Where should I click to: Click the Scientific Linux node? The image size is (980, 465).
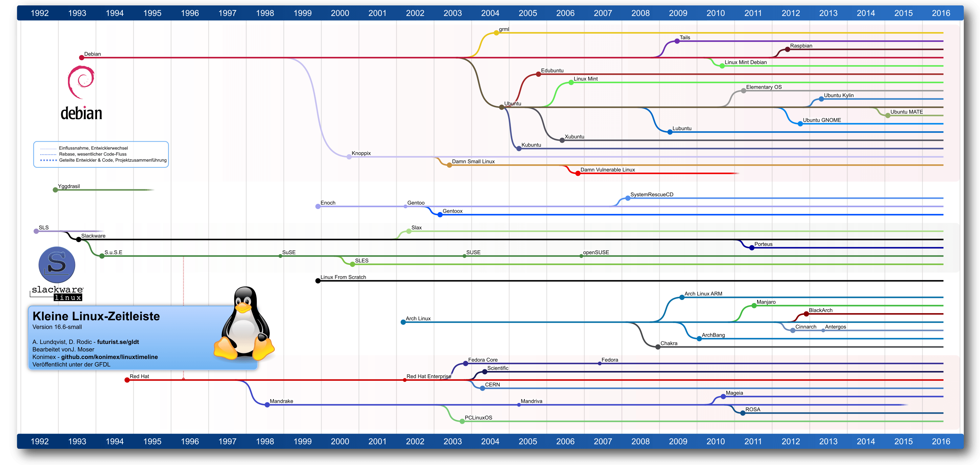point(485,372)
